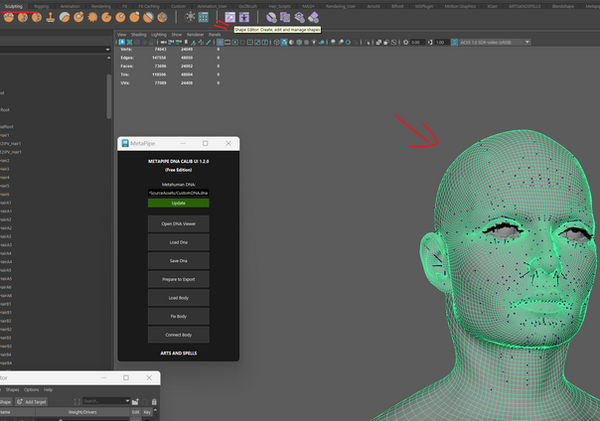Click the Freeze sculpting snowflake shelf icon

[190, 17]
